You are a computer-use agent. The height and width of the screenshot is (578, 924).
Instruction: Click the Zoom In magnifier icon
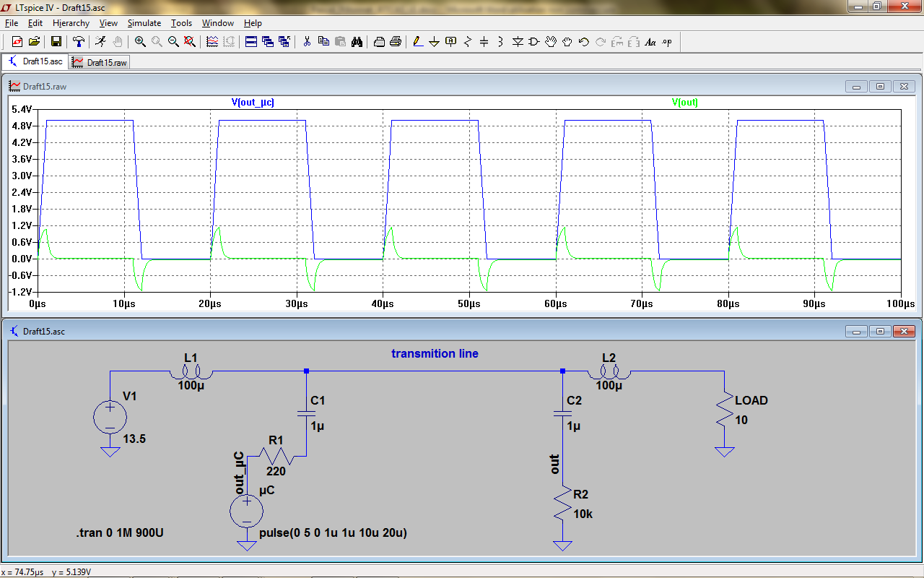[x=140, y=42]
